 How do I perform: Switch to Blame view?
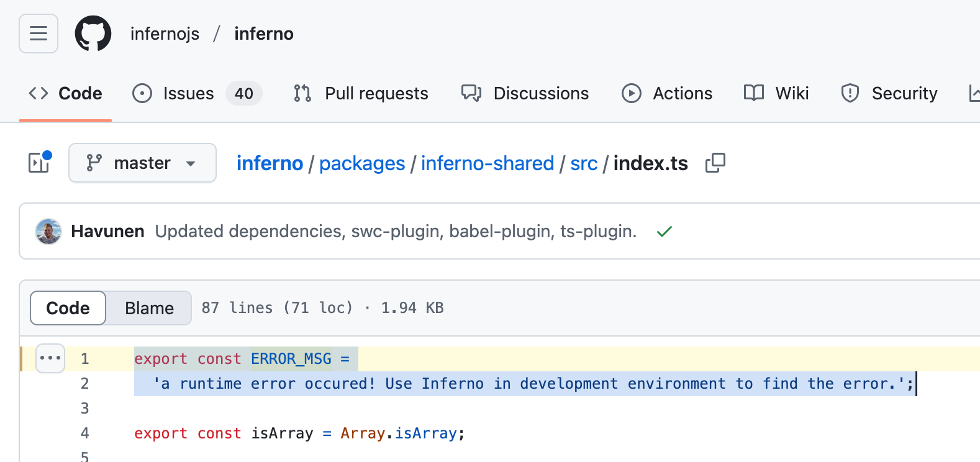[149, 308]
